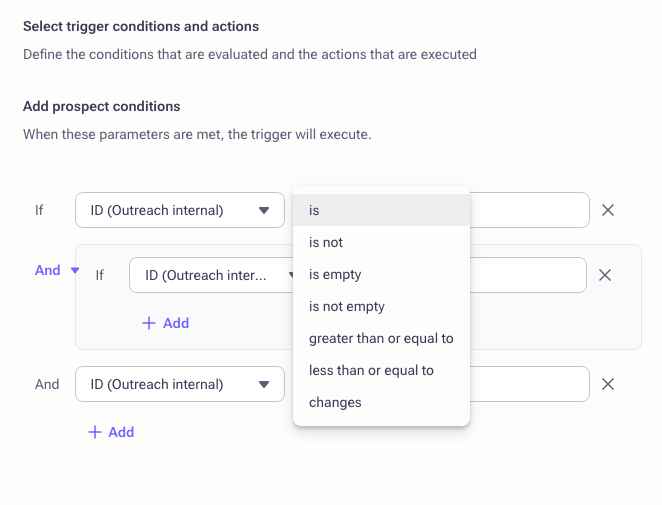Click the purple And operator label
Viewport: 662px width, 505px height.
[48, 270]
